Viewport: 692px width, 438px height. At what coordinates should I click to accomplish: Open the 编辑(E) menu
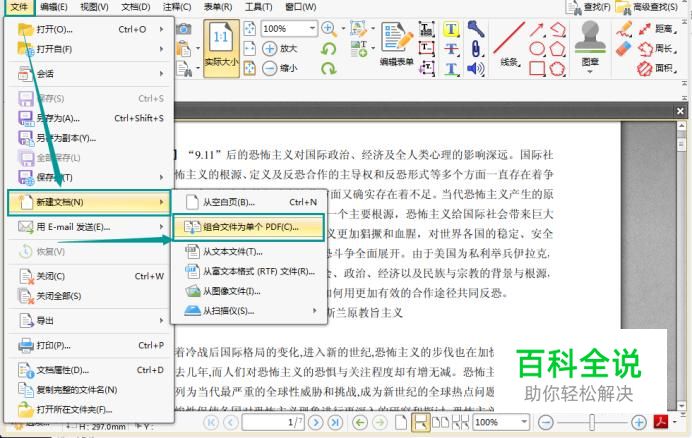[53, 7]
